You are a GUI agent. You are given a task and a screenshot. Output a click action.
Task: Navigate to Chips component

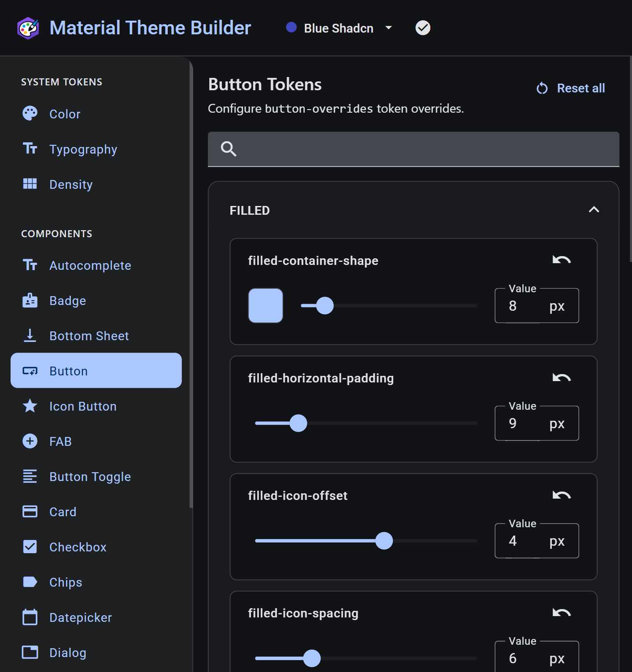tap(96, 582)
